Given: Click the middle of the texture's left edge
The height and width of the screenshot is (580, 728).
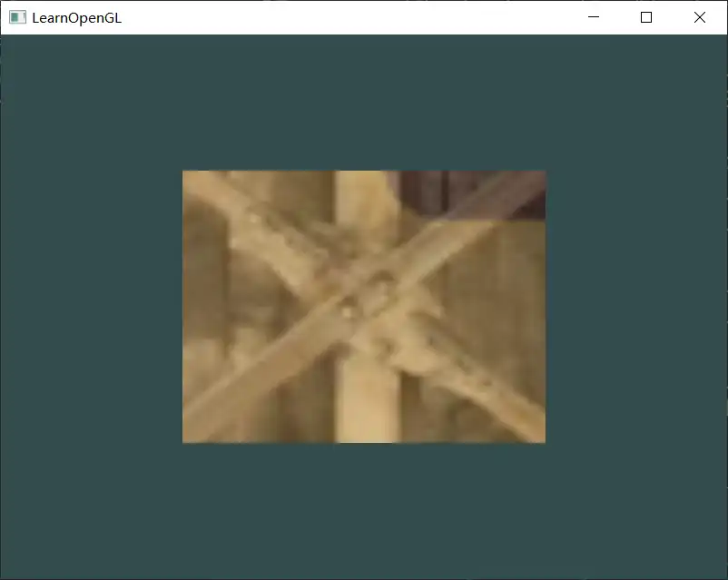Looking at the screenshot, I should tap(186, 307).
